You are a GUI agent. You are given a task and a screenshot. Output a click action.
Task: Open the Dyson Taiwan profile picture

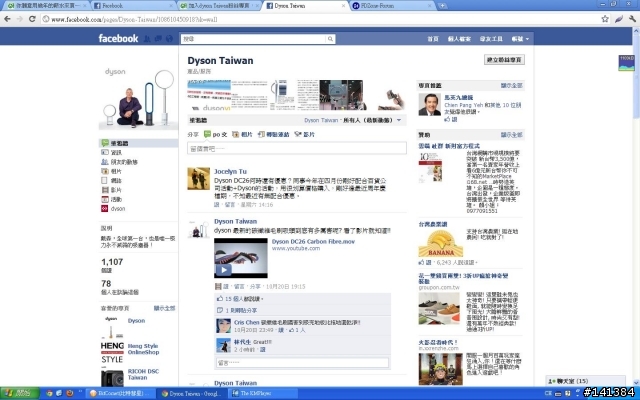[x=138, y=96]
